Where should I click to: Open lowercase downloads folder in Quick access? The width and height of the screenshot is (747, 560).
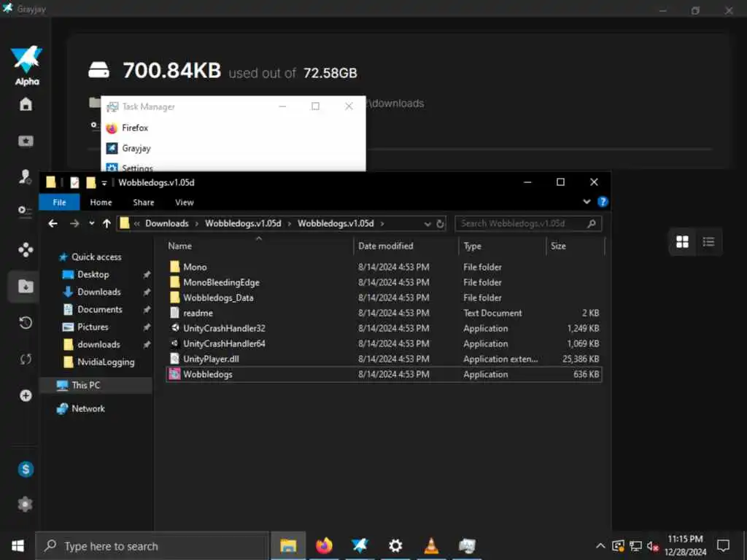(x=98, y=344)
